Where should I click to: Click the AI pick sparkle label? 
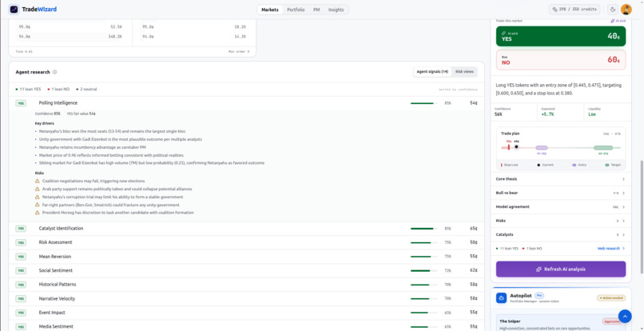[x=618, y=21]
